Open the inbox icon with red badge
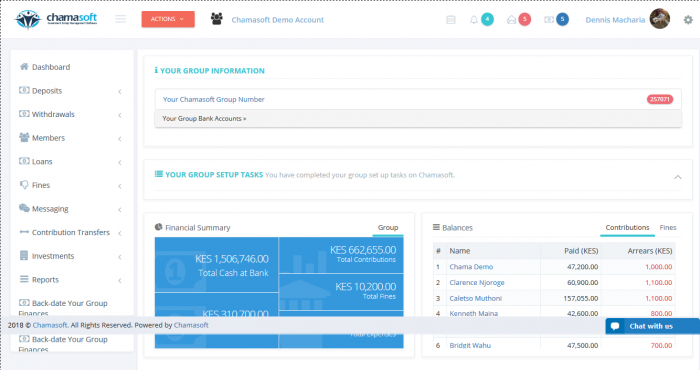The width and height of the screenshot is (700, 370). tap(512, 20)
